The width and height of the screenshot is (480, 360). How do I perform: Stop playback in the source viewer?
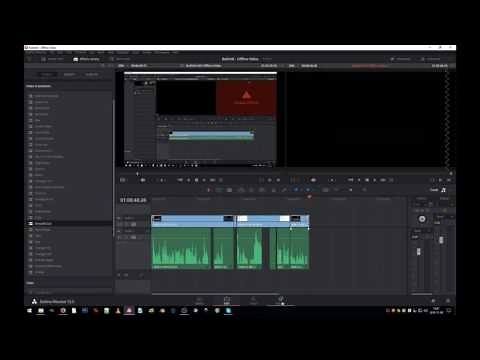coord(196,180)
